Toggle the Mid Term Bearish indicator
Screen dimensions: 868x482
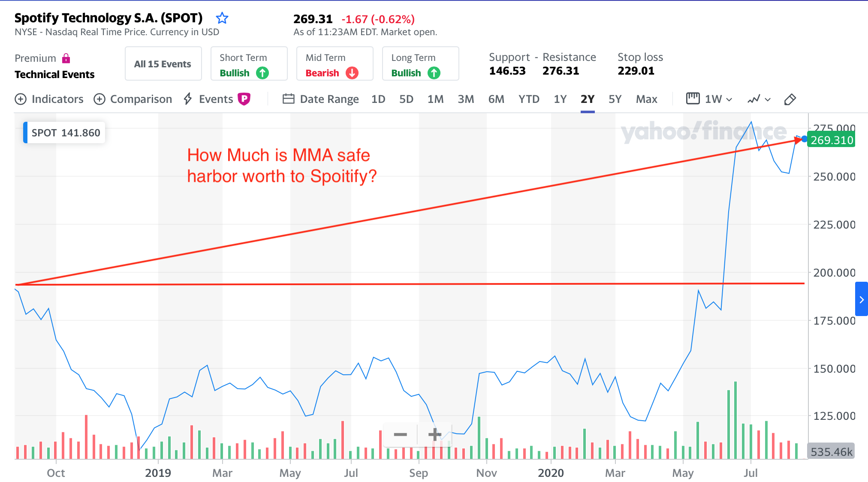tap(335, 64)
